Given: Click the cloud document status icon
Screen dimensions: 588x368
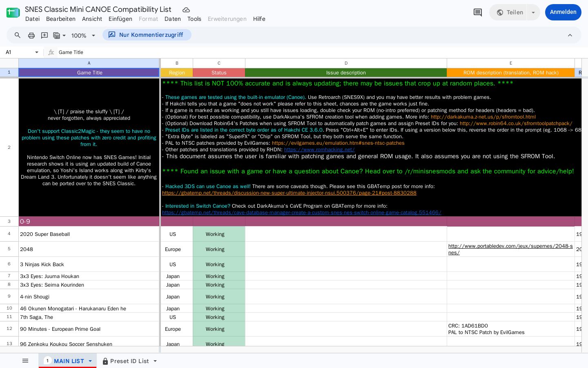Looking at the screenshot, I should point(186,9).
